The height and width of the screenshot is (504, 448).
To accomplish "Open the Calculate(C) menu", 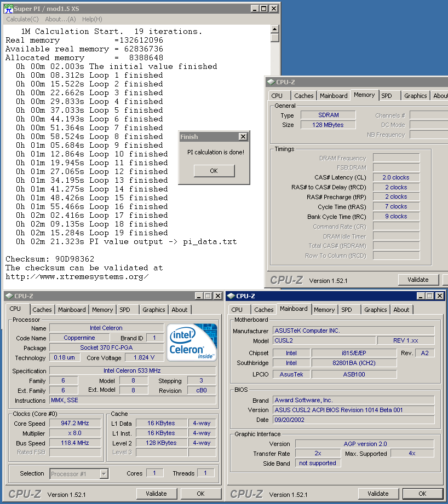I will tap(22, 19).
